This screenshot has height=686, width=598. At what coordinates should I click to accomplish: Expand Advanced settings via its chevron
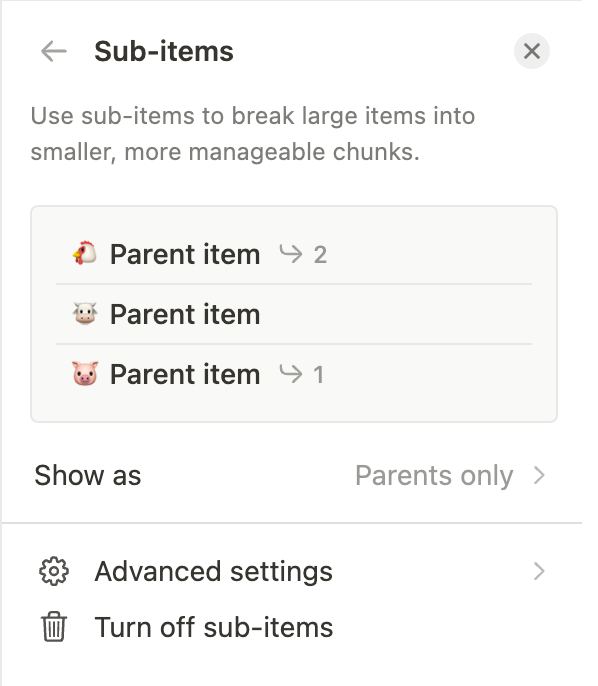(x=539, y=571)
